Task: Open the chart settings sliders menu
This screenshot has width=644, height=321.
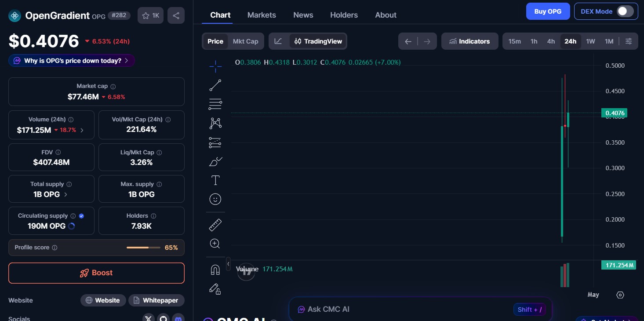Action: (x=629, y=41)
